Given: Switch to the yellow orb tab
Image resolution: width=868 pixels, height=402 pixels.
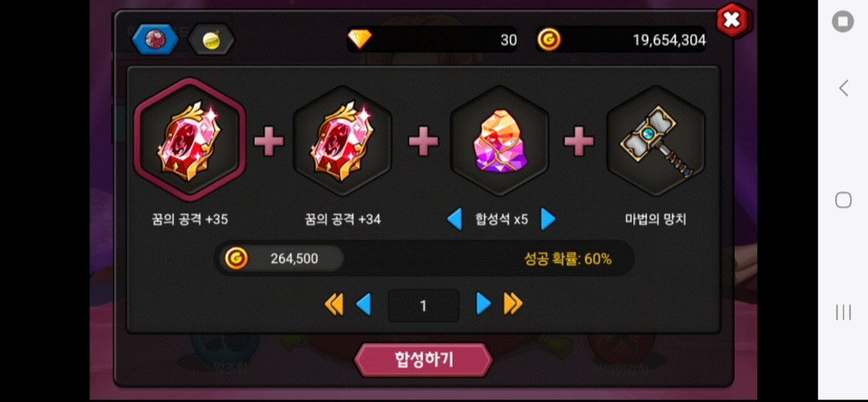Looking at the screenshot, I should (x=211, y=39).
